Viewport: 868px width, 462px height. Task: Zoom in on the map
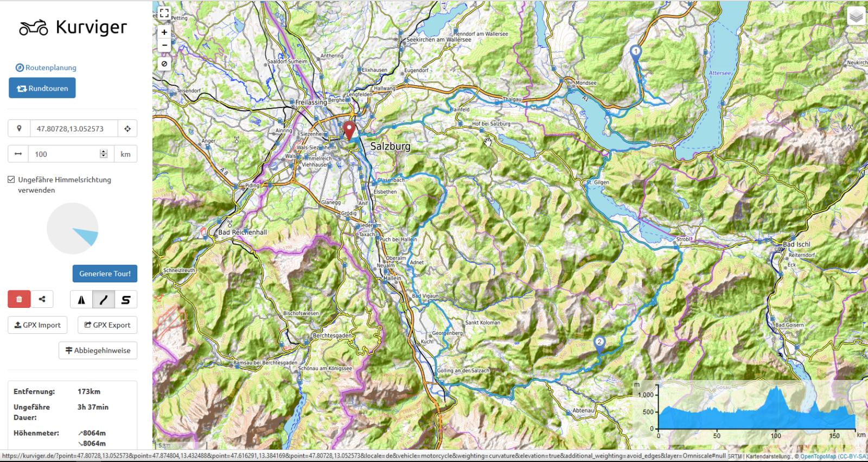164,33
